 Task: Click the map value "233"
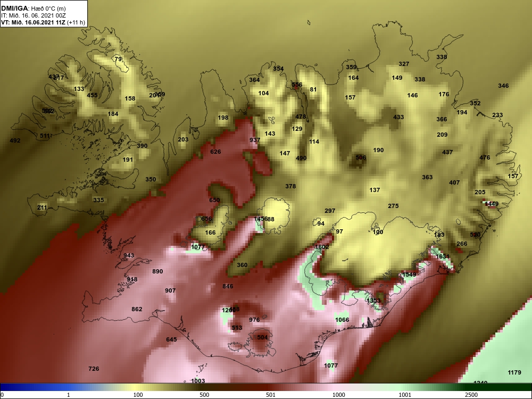pos(497,115)
